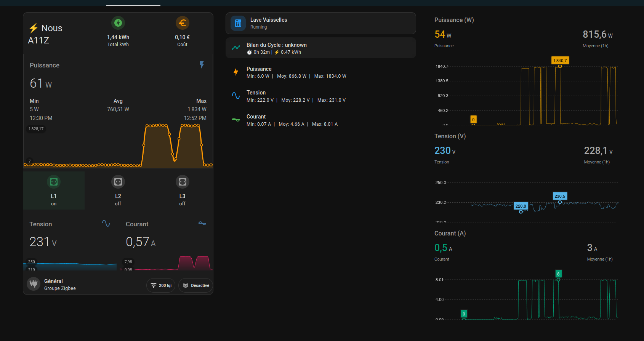Open the Lave Vaisselles Running status card
Image resolution: width=644 pixels, height=341 pixels.
point(320,23)
